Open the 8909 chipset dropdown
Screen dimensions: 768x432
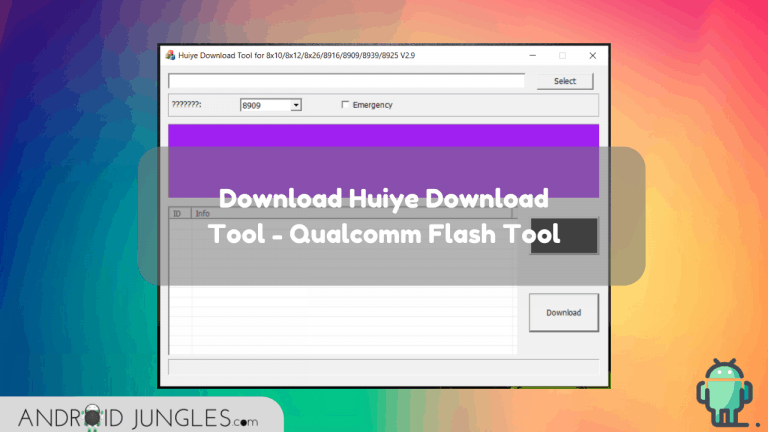(296, 105)
